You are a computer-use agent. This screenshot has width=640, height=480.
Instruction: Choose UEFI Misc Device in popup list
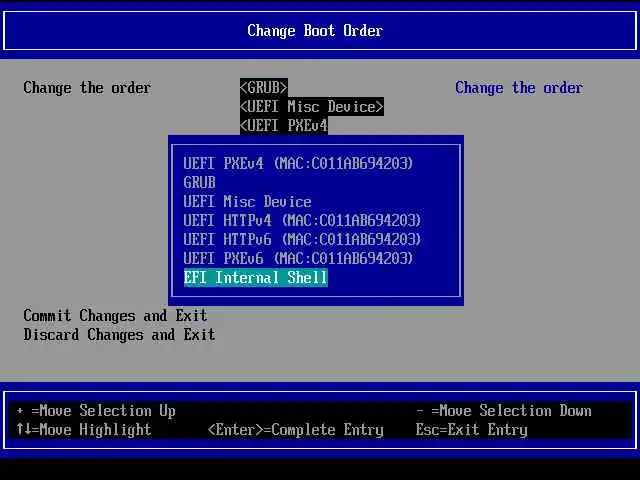pyautogui.click(x=247, y=202)
